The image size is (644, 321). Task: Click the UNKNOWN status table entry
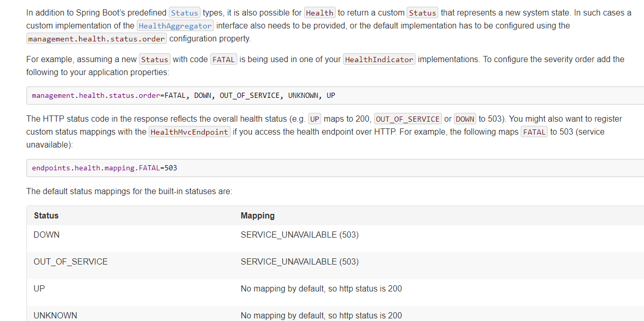[x=55, y=315]
